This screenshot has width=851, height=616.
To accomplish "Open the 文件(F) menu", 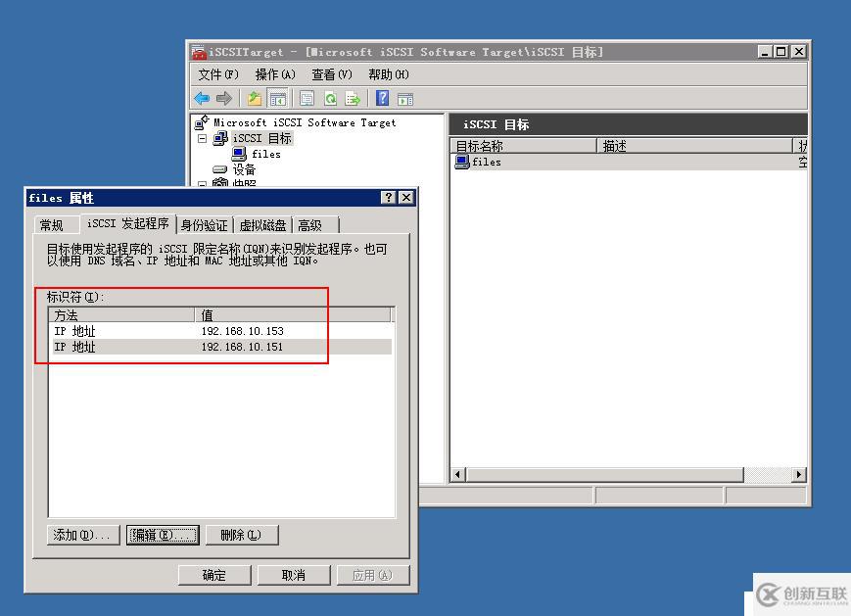I will tap(218, 74).
